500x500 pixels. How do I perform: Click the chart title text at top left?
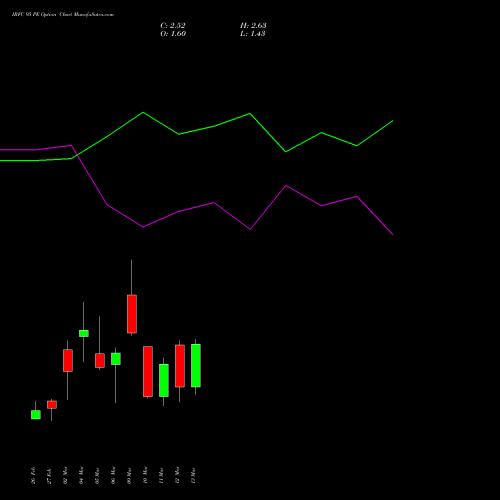(63, 15)
